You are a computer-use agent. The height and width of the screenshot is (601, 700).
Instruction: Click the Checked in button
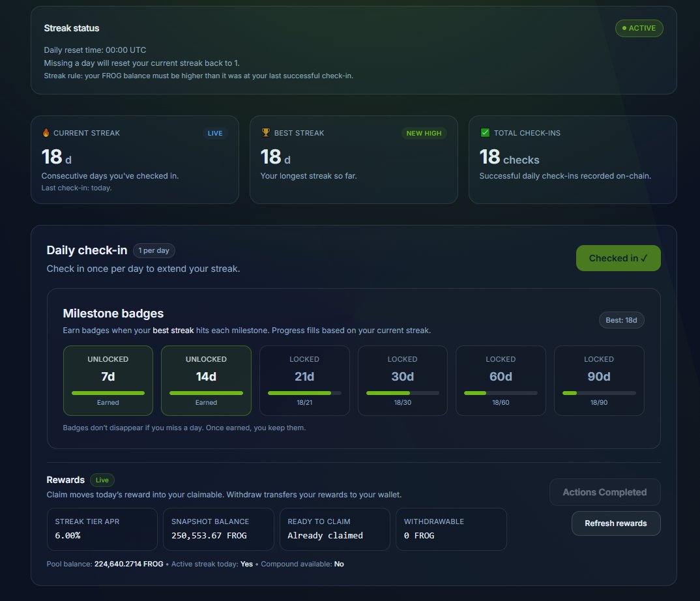pyautogui.click(x=619, y=258)
